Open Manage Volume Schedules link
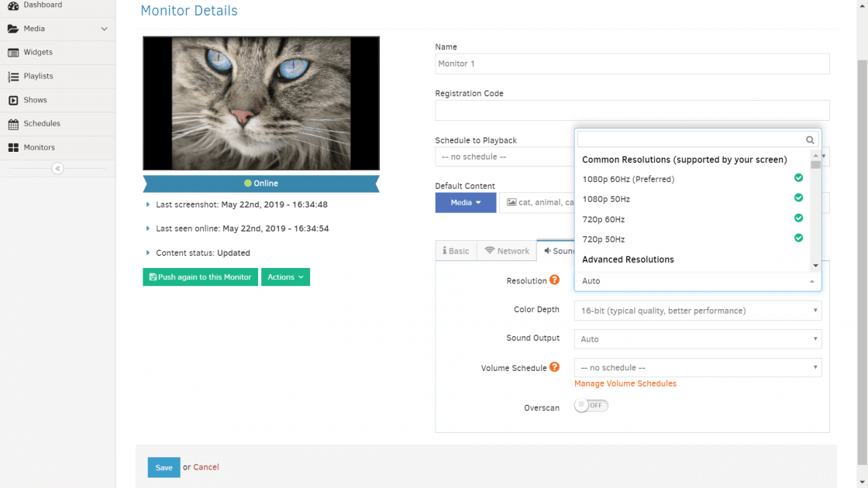 pyautogui.click(x=625, y=383)
